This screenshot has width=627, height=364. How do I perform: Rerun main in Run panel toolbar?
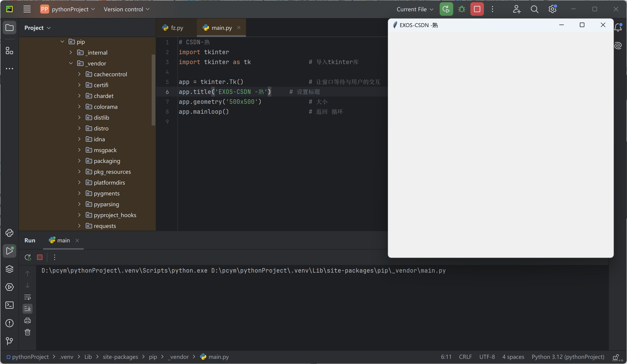click(x=28, y=257)
